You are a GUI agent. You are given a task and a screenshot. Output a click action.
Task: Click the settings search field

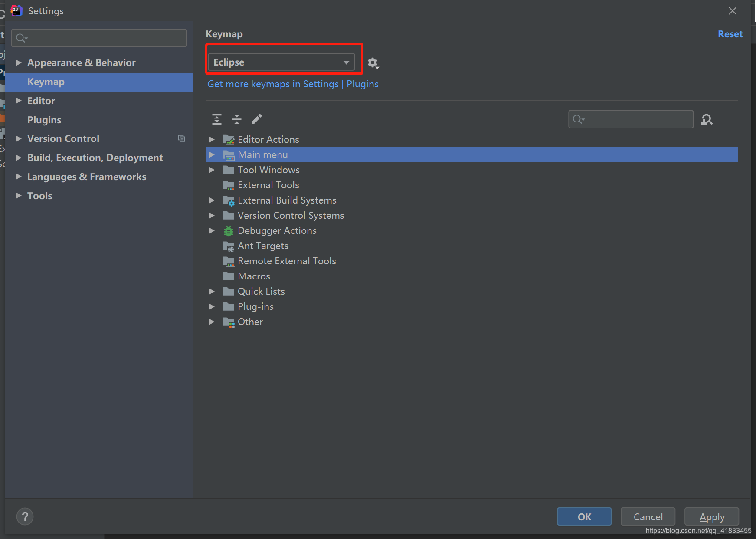tap(99, 38)
